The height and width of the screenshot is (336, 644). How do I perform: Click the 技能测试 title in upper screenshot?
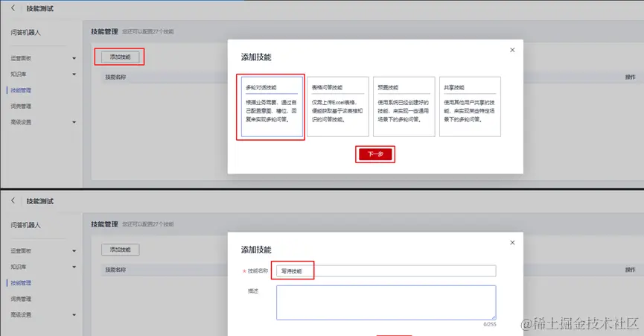40,8
